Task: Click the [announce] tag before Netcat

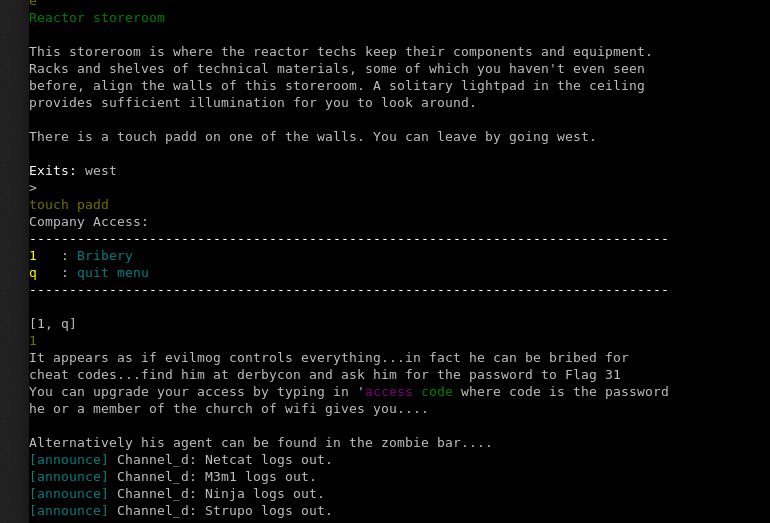Action: [68, 460]
